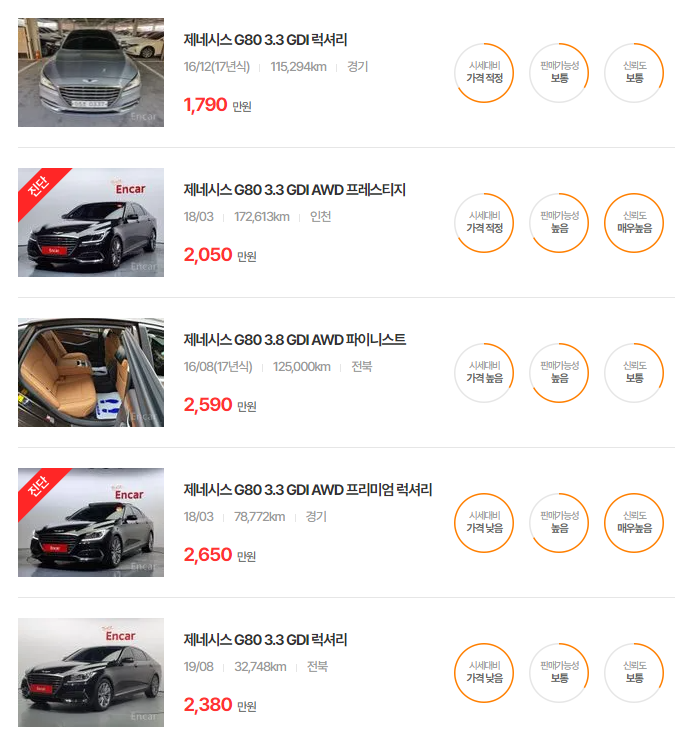Open the 172,613km G80 프레스티지 car photo
Screen dimensions: 675x738
[91, 222]
